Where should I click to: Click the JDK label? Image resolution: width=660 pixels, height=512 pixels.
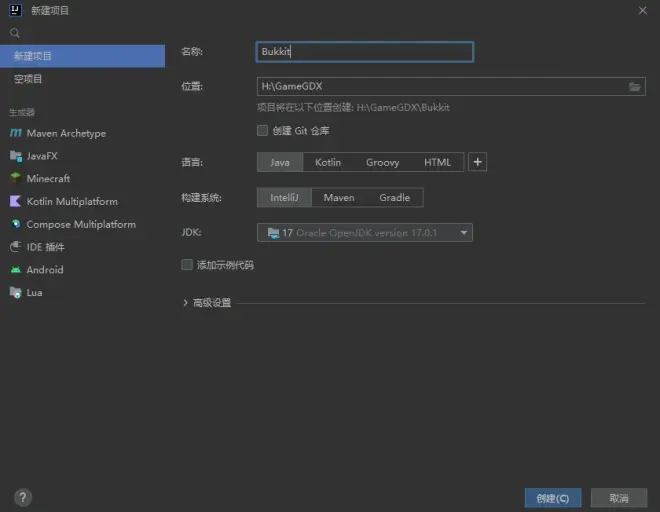[x=191, y=232]
